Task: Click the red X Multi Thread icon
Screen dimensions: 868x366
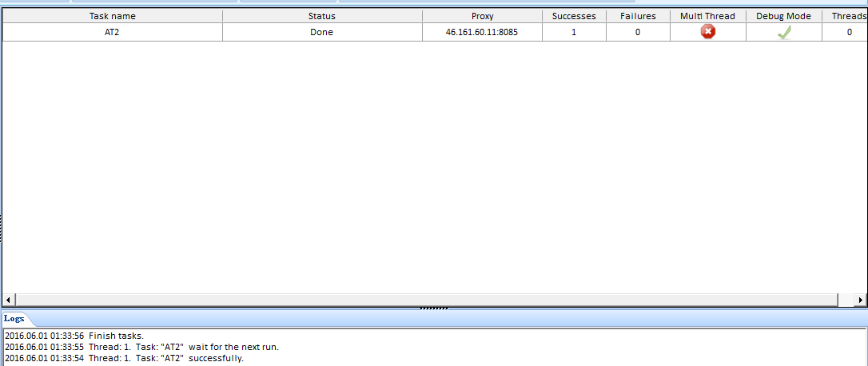Action: tap(707, 32)
